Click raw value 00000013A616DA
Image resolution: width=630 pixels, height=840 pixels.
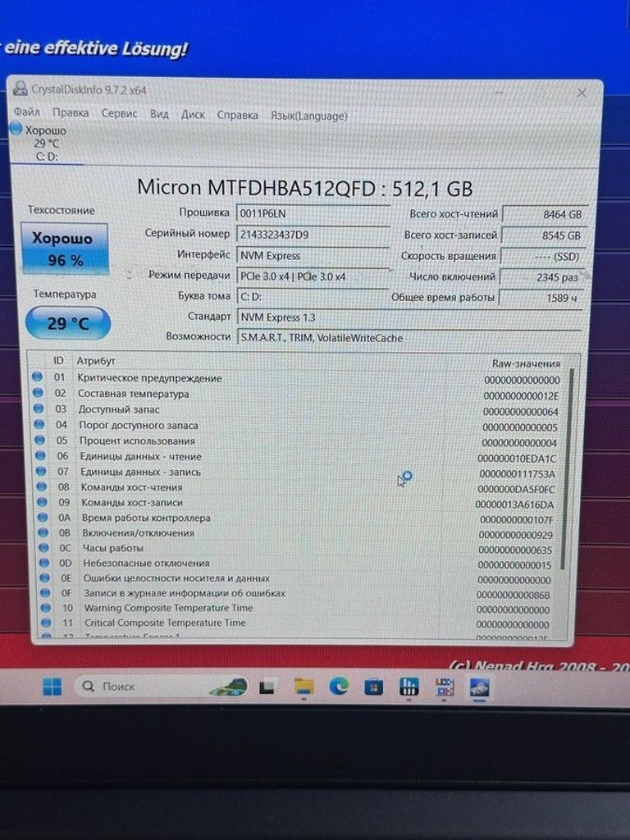point(514,504)
